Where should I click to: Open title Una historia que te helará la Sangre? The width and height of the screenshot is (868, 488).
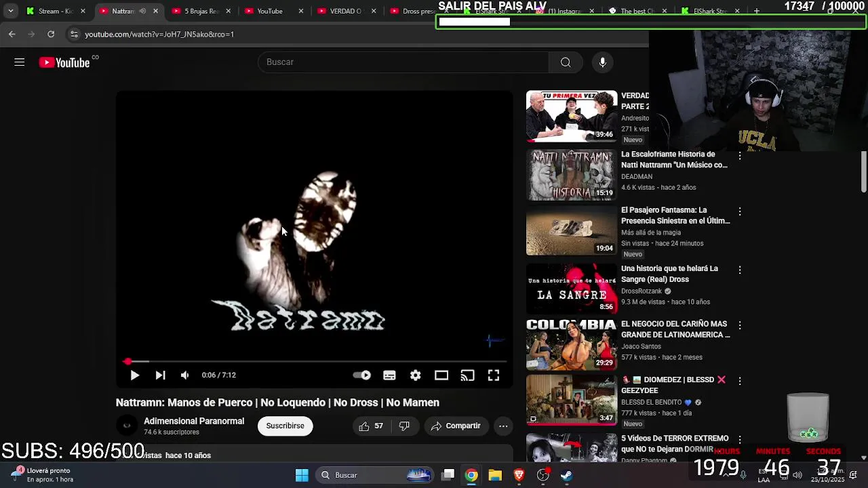(669, 274)
